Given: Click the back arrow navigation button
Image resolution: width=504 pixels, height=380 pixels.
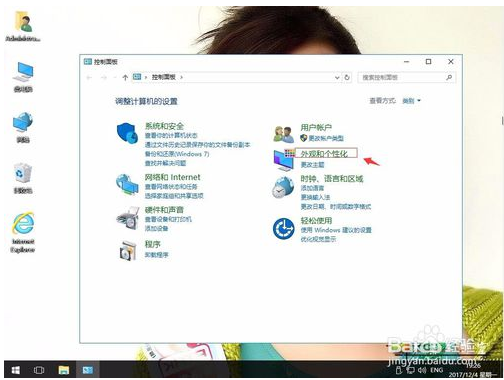Looking at the screenshot, I should tap(89, 77).
